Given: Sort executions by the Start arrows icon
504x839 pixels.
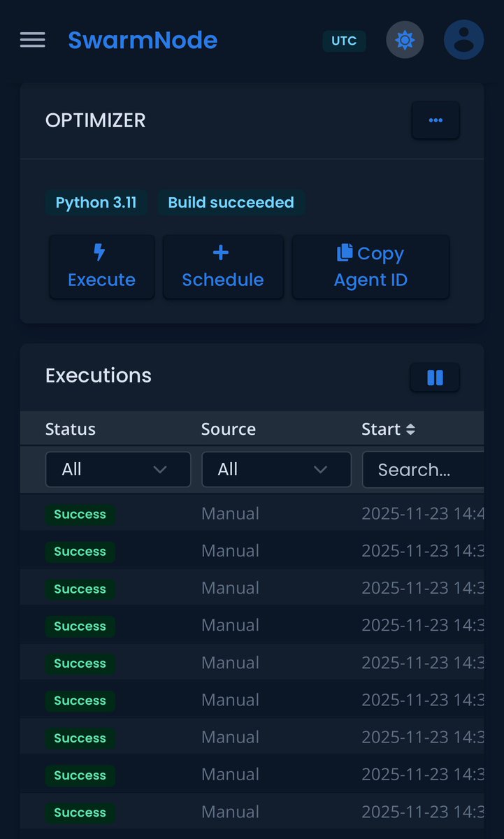Looking at the screenshot, I should [x=410, y=429].
